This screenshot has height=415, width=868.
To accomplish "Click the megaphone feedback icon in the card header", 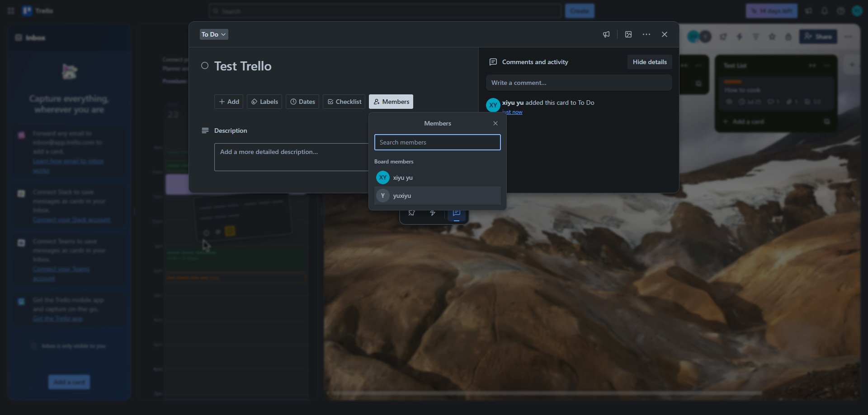I will (x=606, y=34).
